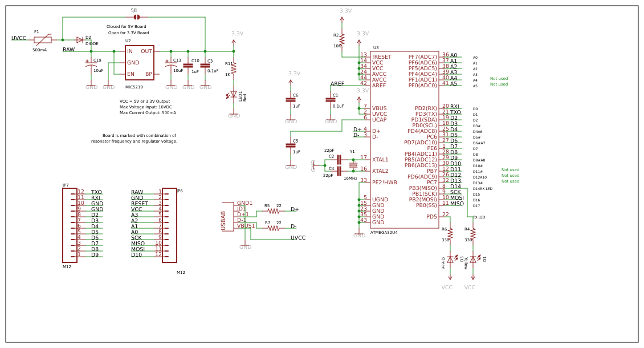644x348 pixels.
Task: Click the U3 reference designator
Action: (376, 48)
